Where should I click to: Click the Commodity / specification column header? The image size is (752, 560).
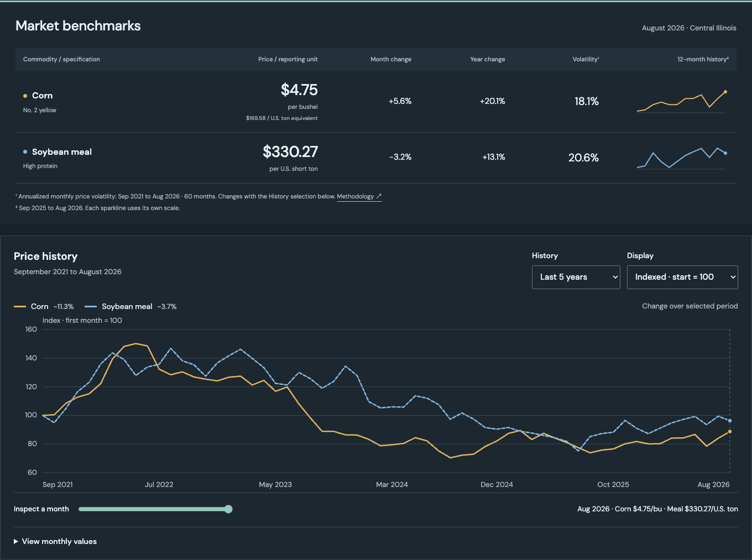tap(61, 59)
